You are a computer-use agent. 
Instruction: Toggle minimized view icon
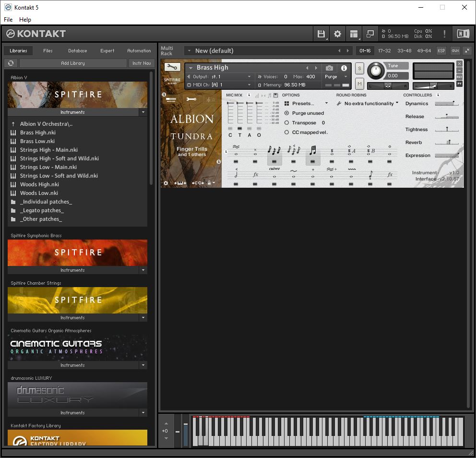click(370, 34)
